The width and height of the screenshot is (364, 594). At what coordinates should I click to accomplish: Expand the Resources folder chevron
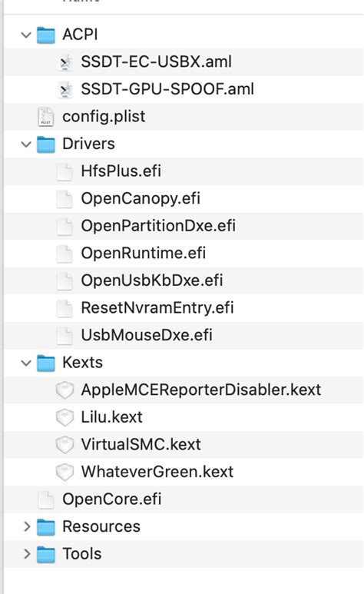27,526
